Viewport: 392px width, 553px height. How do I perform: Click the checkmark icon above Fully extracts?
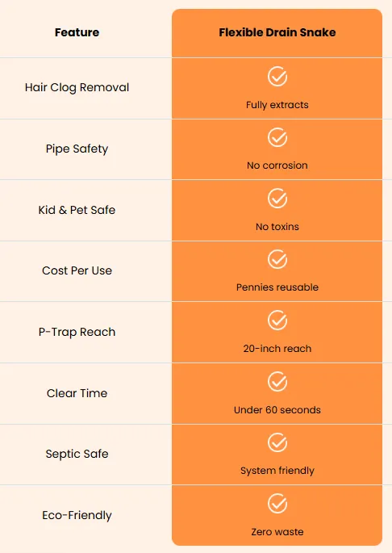pyautogui.click(x=277, y=76)
